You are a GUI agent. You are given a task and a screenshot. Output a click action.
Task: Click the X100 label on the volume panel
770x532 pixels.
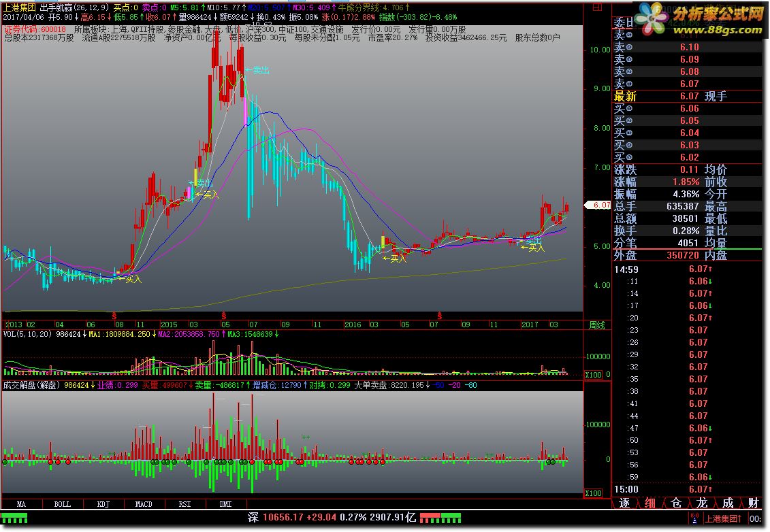pos(593,374)
